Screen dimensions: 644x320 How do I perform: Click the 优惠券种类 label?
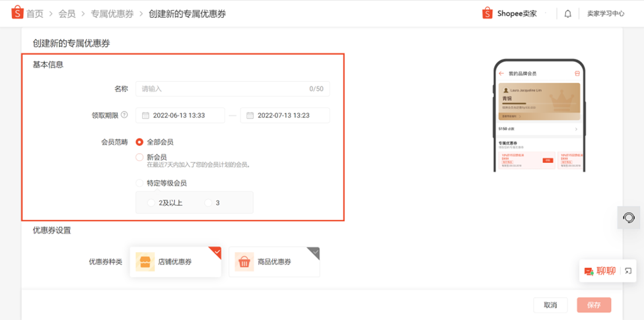click(x=106, y=262)
